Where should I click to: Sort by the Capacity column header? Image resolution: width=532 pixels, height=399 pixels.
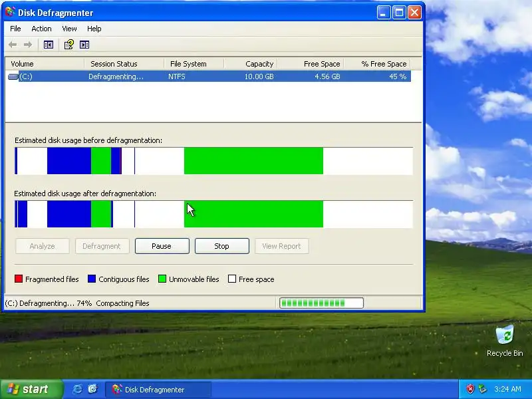(251, 64)
